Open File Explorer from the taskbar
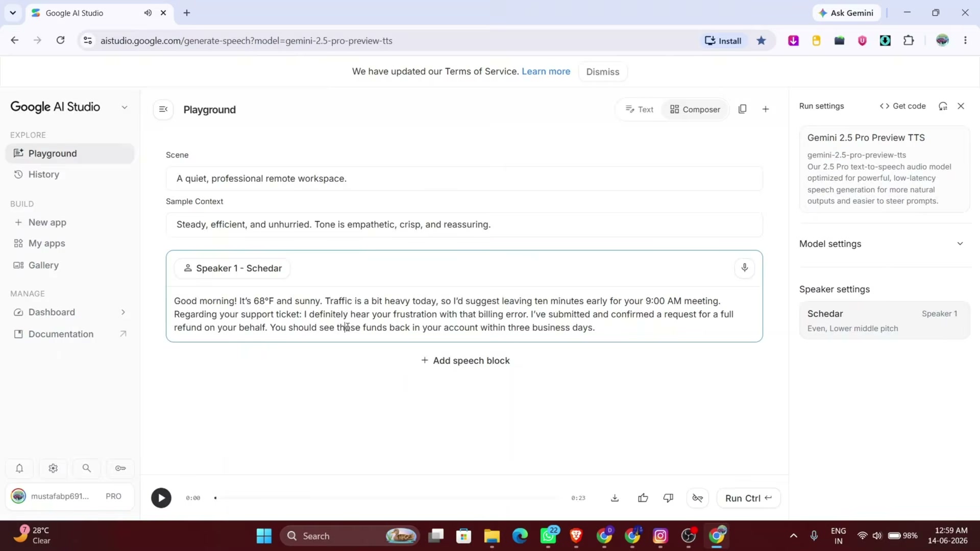This screenshot has width=980, height=551. tap(492, 536)
